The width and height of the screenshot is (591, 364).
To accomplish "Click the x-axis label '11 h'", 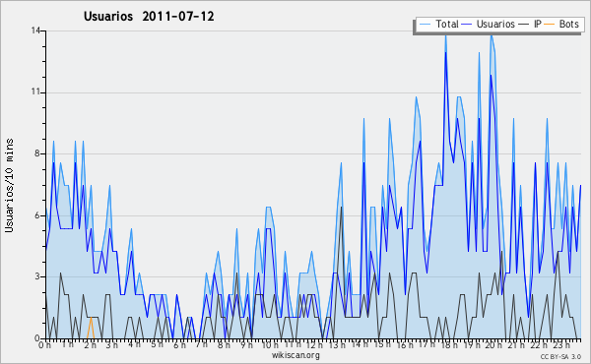I will (x=293, y=344).
